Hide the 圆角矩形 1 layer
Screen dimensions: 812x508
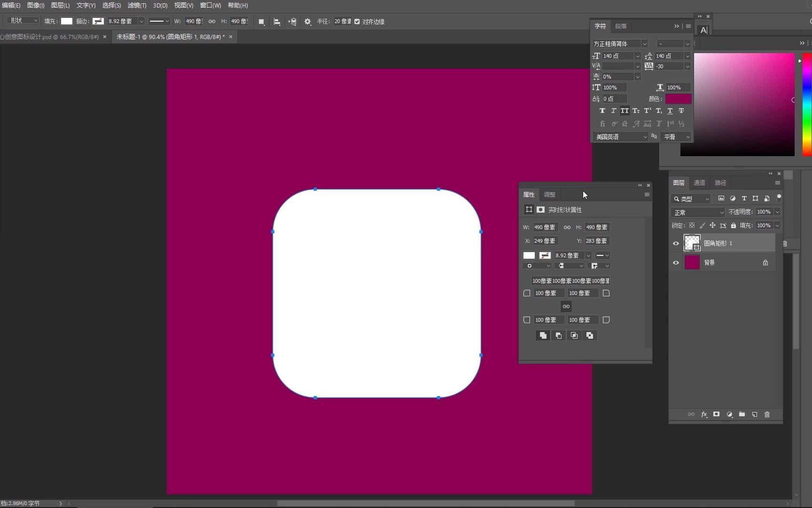(676, 243)
